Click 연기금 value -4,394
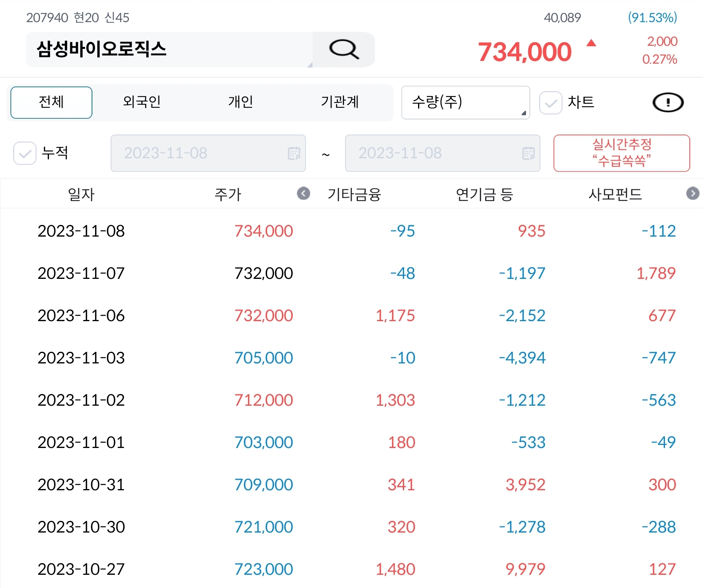This screenshot has width=703, height=588. (522, 358)
